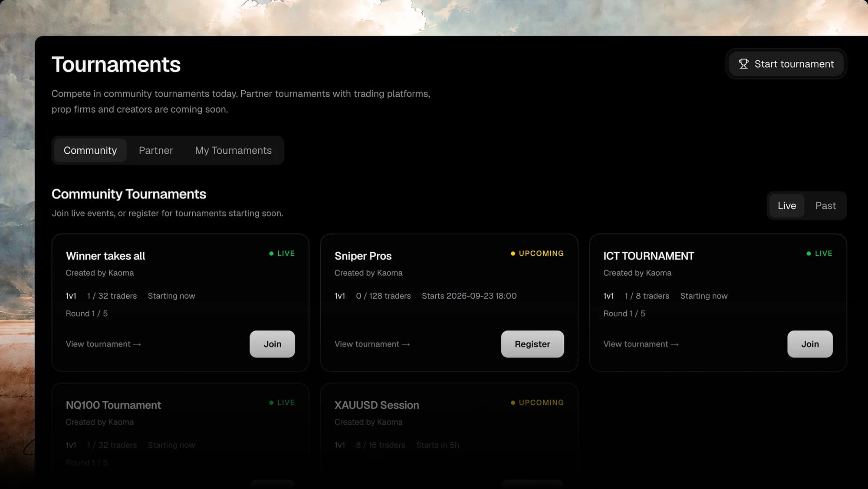Switch to the Community tab

coord(90,150)
